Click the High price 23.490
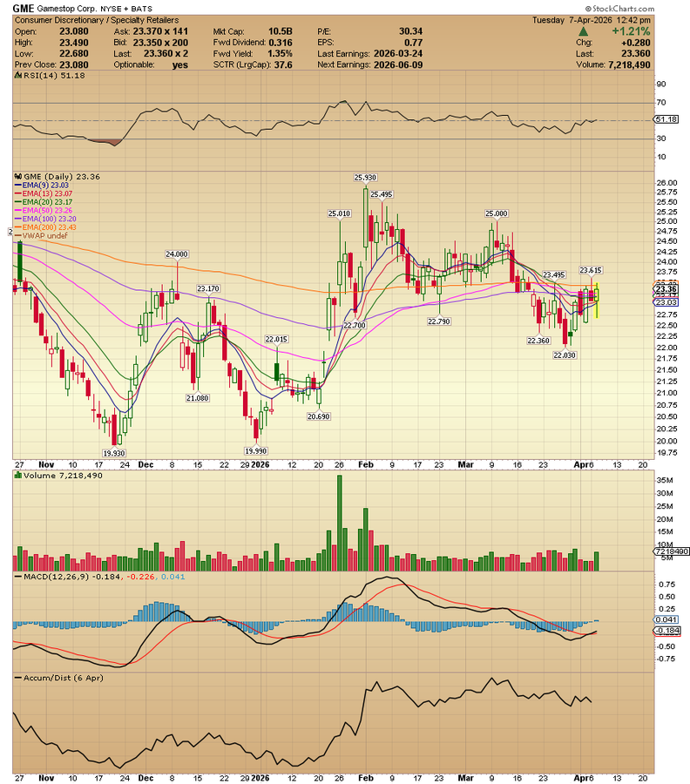Viewport: 690px width, 784px height. (74, 43)
